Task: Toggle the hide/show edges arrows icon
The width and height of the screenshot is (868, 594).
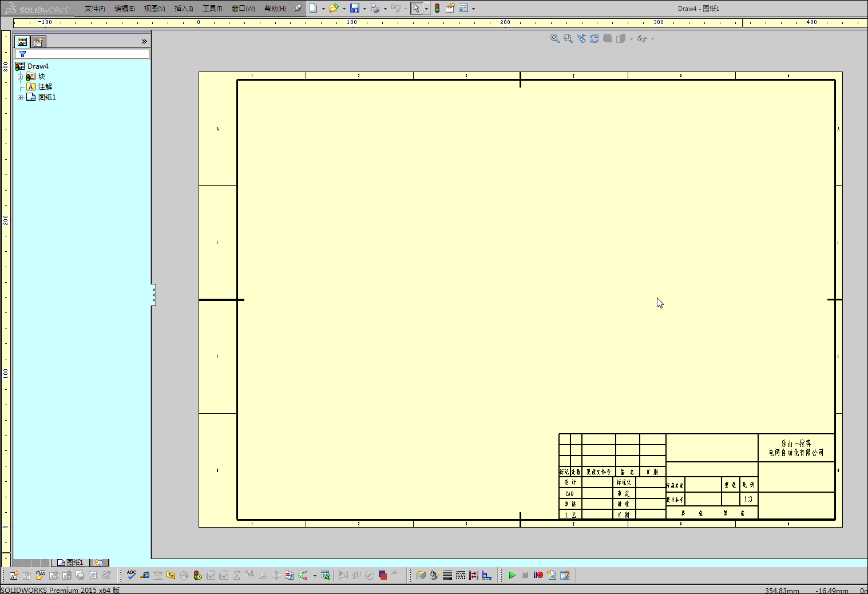Action: [x=474, y=575]
